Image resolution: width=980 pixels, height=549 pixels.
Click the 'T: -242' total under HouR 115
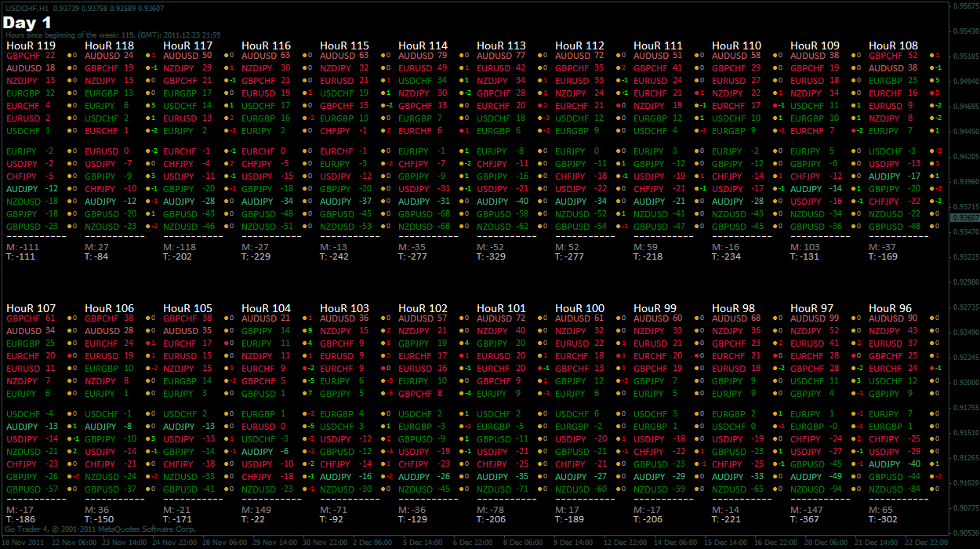pos(336,256)
